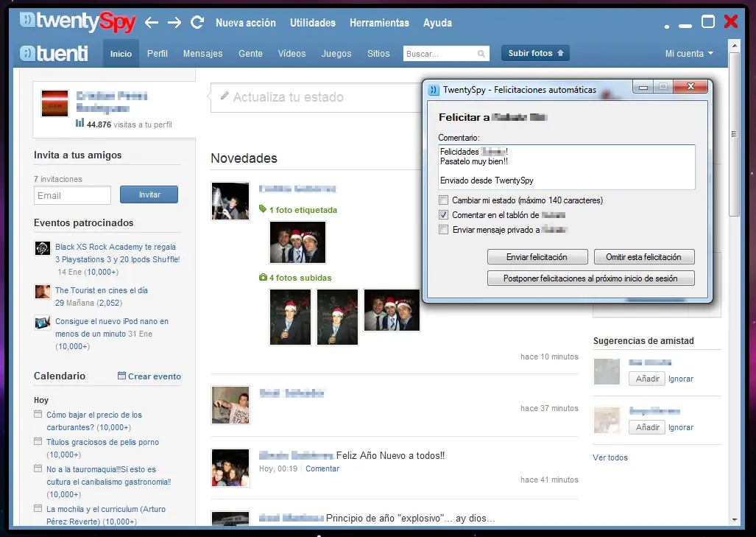This screenshot has width=756, height=537.
Task: Click into the Comentario text box
Action: click(x=567, y=167)
